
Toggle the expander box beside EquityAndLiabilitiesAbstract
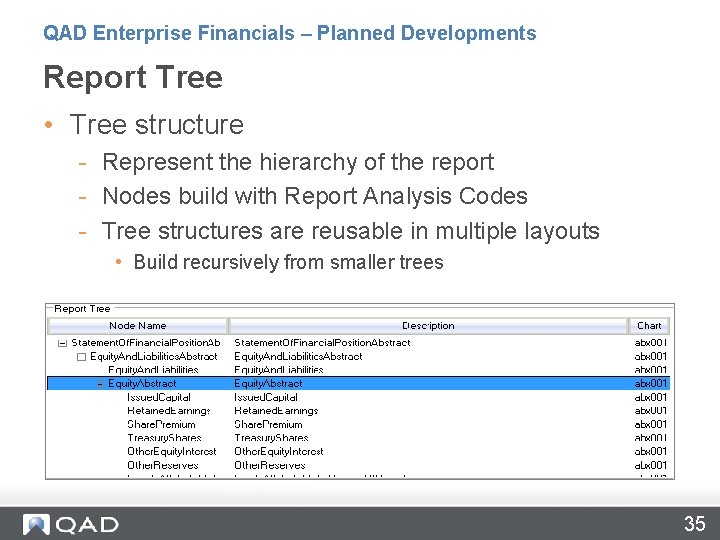tap(81, 357)
